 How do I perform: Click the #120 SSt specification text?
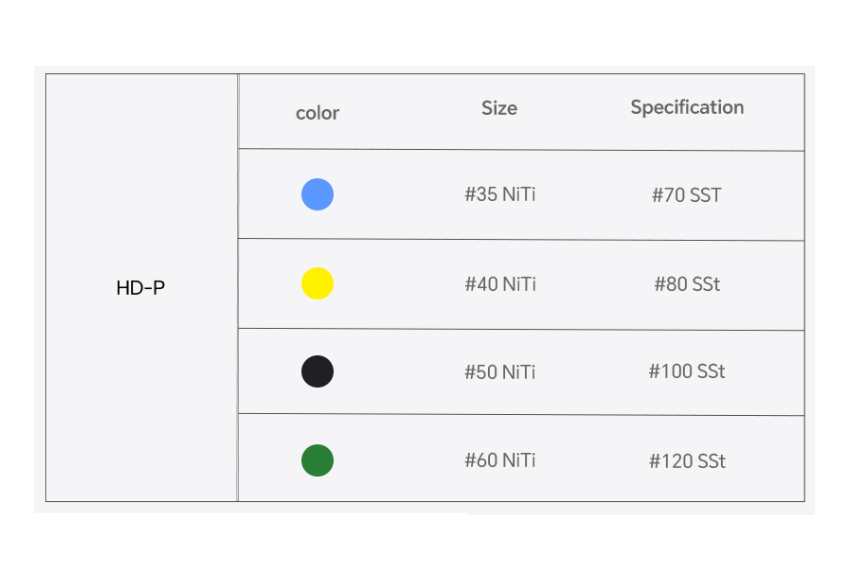[687, 461]
